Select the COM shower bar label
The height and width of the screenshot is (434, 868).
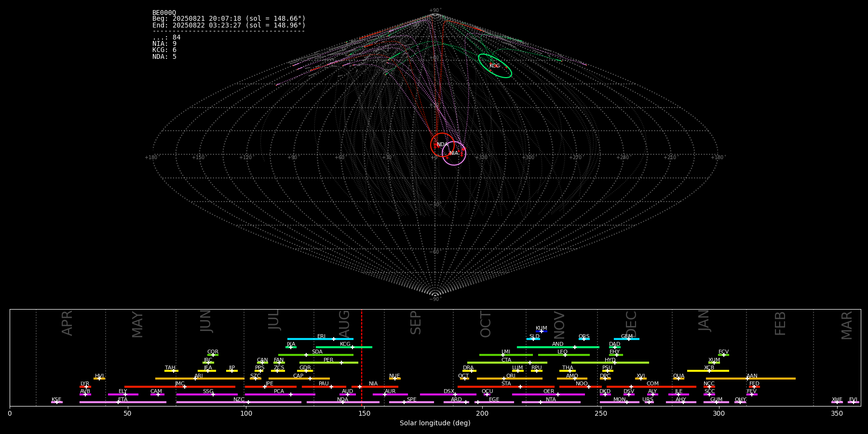[x=652, y=384]
